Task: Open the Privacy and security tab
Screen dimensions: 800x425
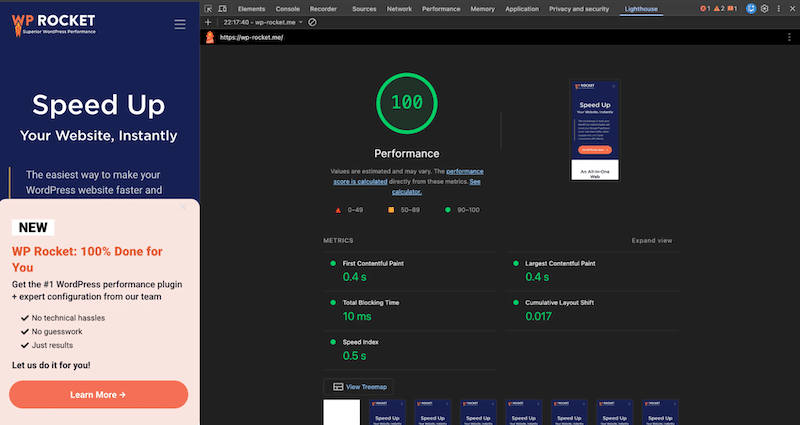Action: [579, 9]
